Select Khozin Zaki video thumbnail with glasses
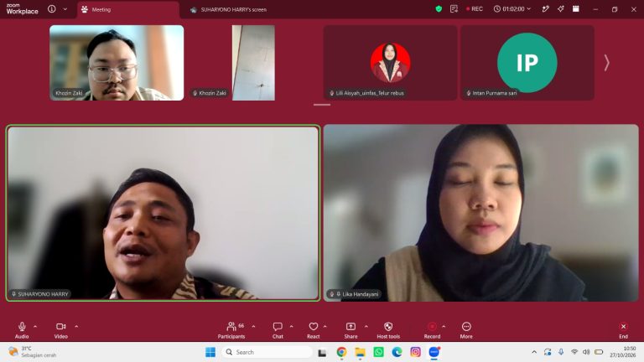Image resolution: width=644 pixels, height=362 pixels. (117, 63)
